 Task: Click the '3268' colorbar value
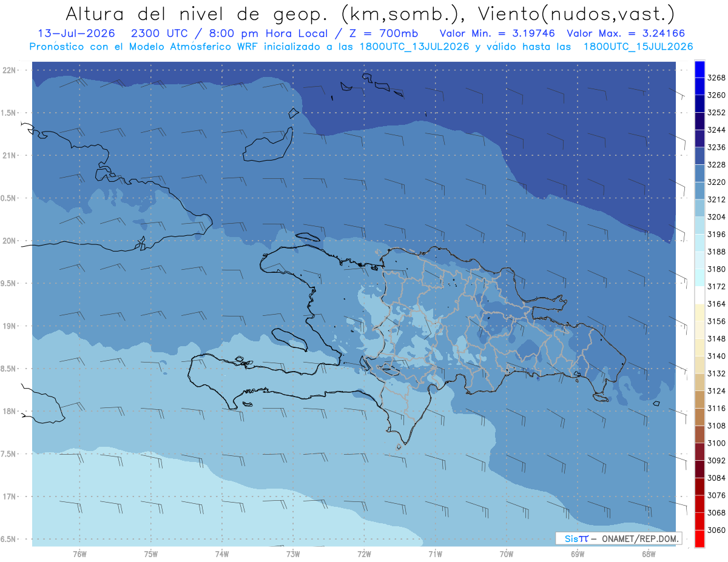coord(716,78)
